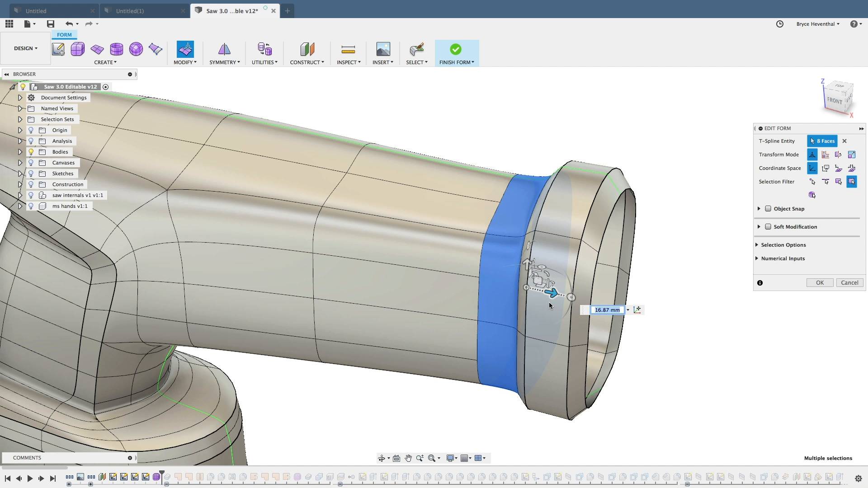Choose the face selection filter icon
868x488 pixels.
[839, 182]
